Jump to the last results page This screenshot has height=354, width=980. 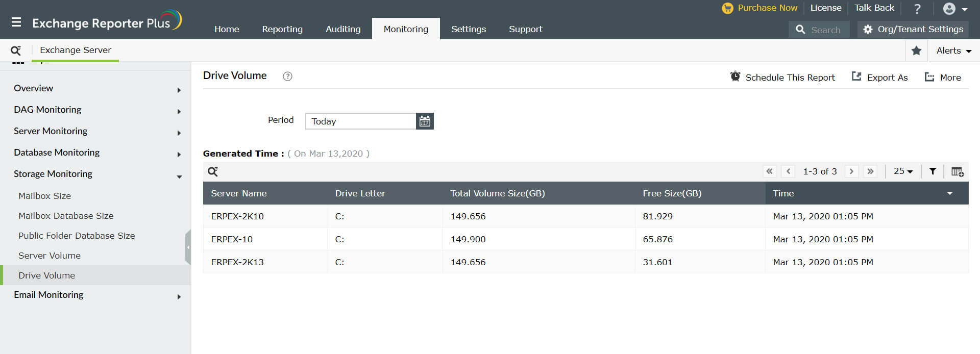pos(870,171)
